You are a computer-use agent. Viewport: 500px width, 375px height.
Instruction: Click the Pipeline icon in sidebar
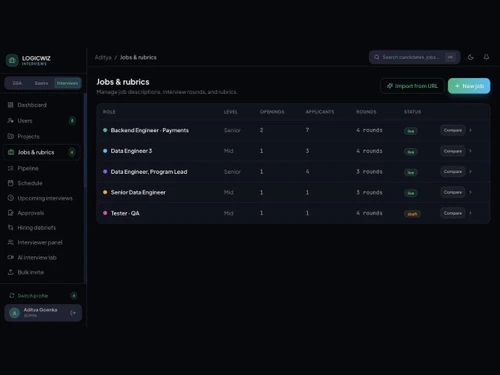coord(11,168)
